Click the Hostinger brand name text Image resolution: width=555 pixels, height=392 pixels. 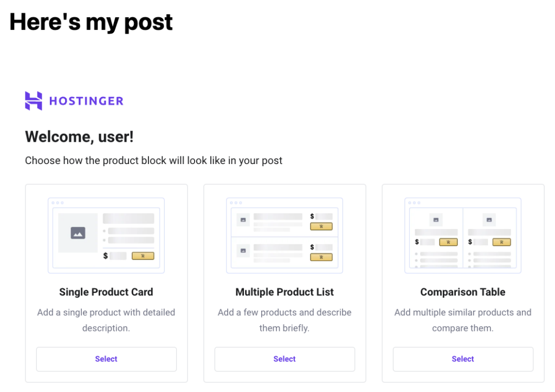click(x=86, y=101)
